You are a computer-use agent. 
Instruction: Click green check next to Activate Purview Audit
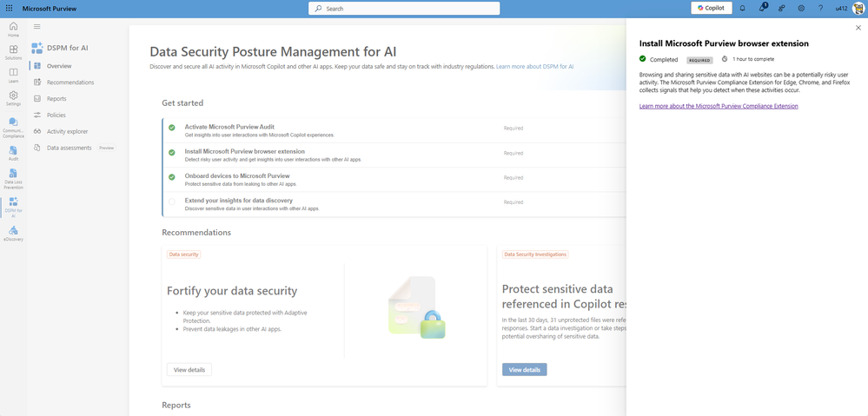coord(172,128)
